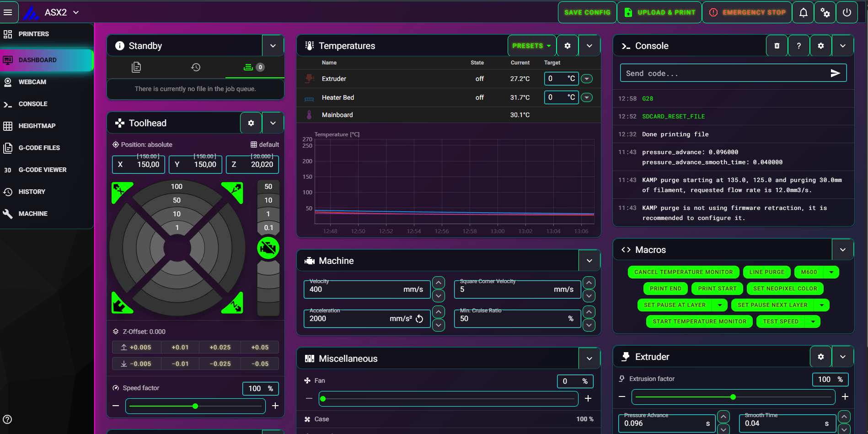Viewport: 868px width, 434px height.
Task: Open the notification bell
Action: tap(803, 12)
